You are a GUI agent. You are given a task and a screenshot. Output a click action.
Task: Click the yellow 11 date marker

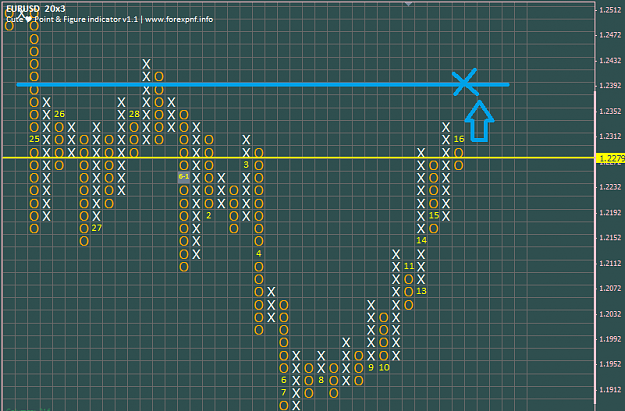409,266
